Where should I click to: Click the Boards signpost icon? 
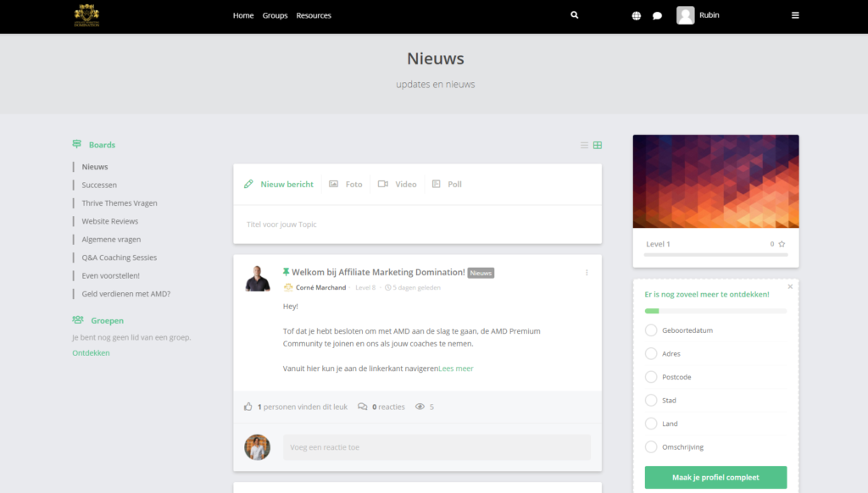77,144
